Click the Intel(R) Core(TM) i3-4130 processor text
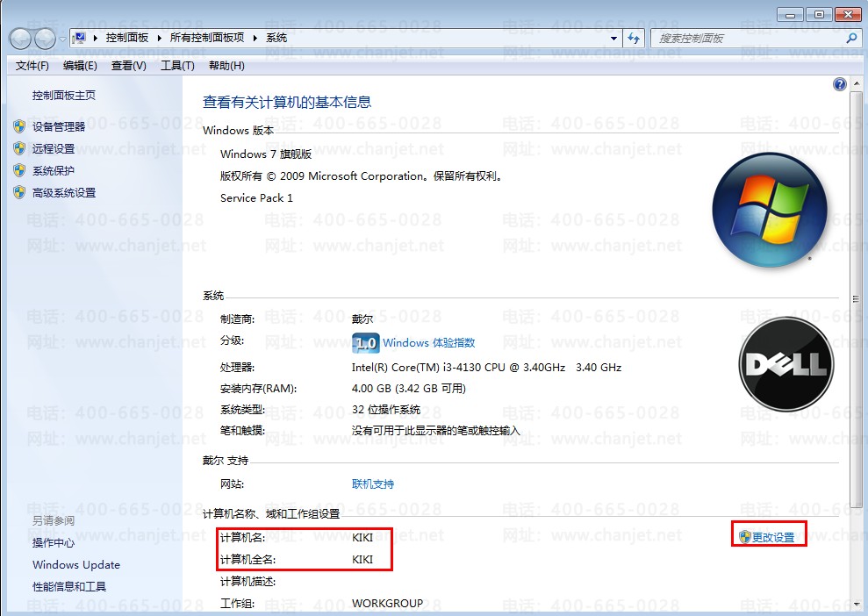Screen dimensions: 868x616 [486, 368]
